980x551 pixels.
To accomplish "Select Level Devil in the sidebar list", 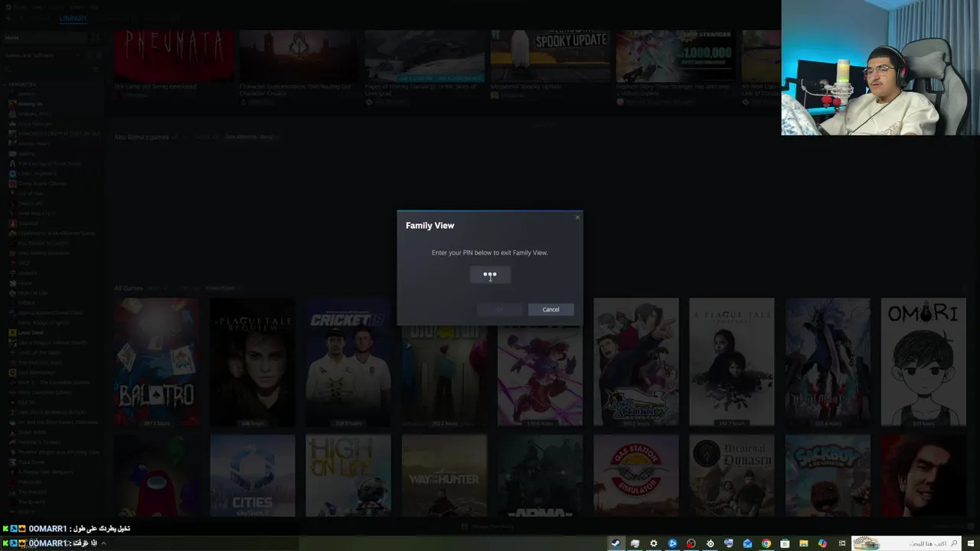I will (31, 333).
